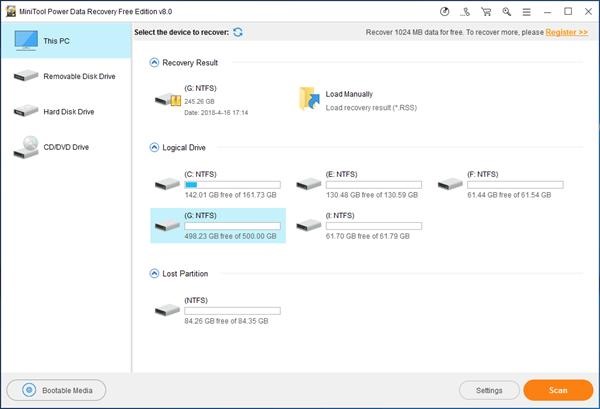Screen dimensions: 600x409
Task: Click "61.70 GB free of 61.79 GB" text
Action: coord(367,236)
